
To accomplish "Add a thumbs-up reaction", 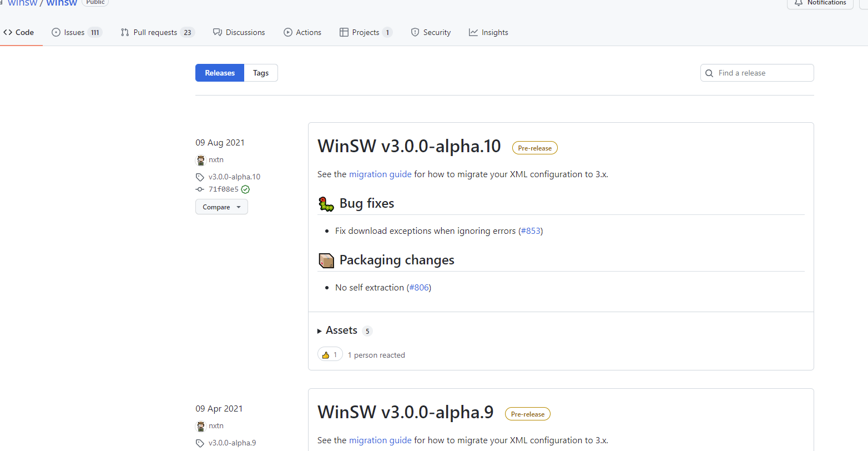I will (330, 354).
